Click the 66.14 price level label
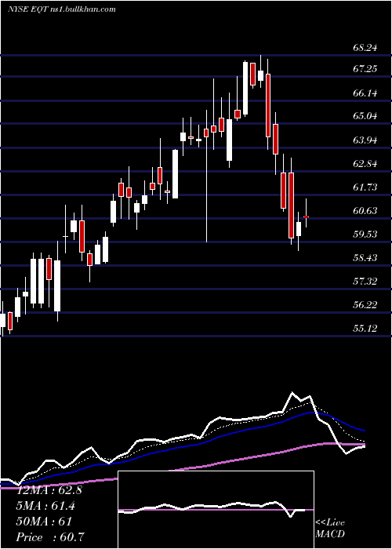Image resolution: width=392 pixels, height=549 pixels. 365,93
